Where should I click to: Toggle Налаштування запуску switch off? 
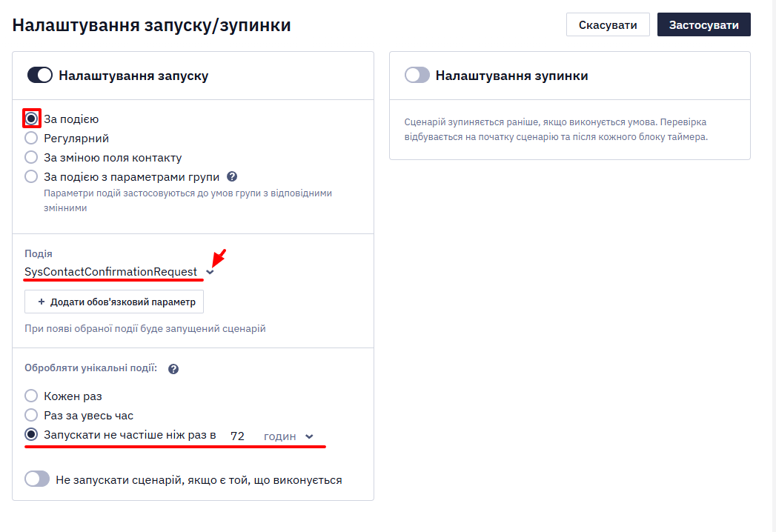pyautogui.click(x=39, y=76)
